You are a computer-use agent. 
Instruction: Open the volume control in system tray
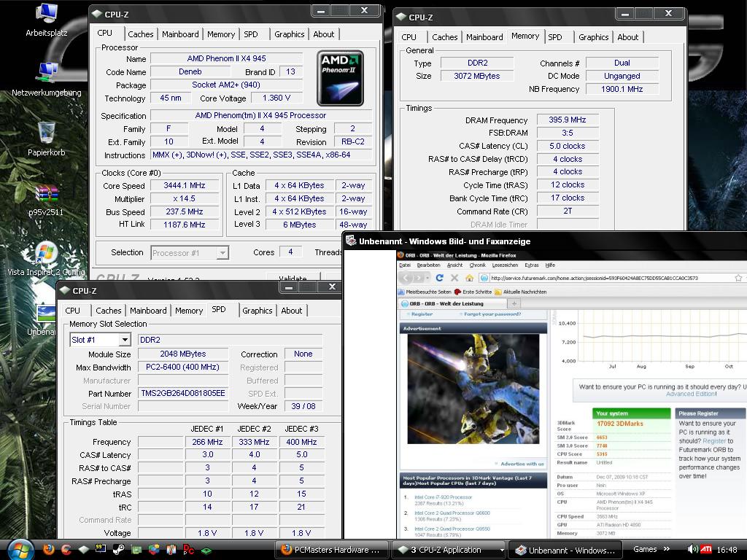(x=693, y=550)
